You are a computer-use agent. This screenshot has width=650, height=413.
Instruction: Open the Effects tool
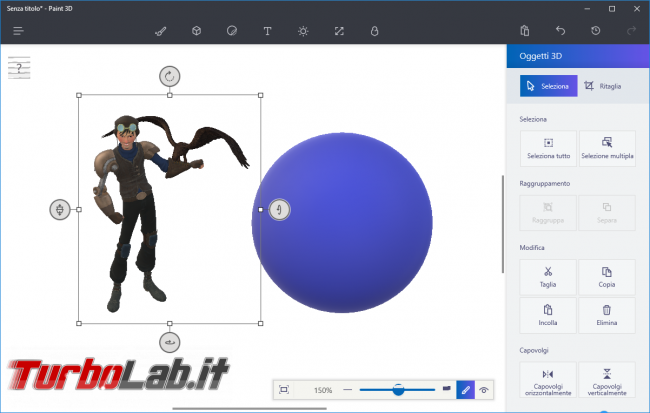(x=303, y=31)
